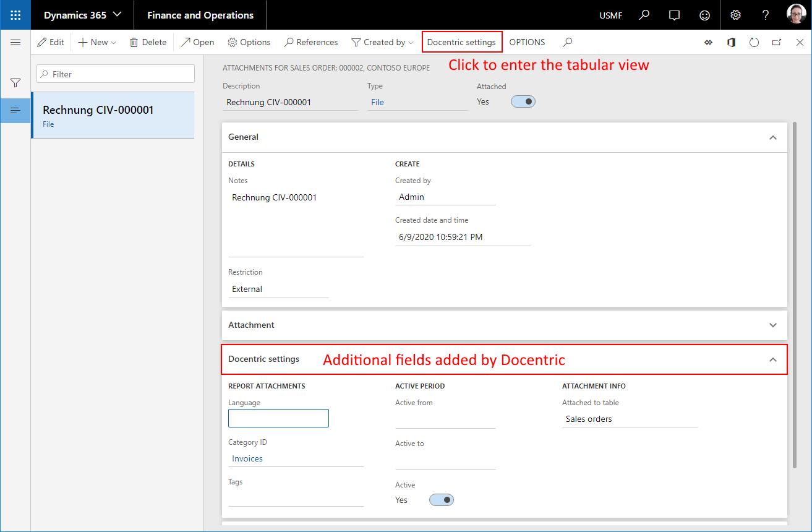Open the Dynamics 365 dropdown menu
Image resolution: width=812 pixels, height=532 pixels.
[82, 15]
